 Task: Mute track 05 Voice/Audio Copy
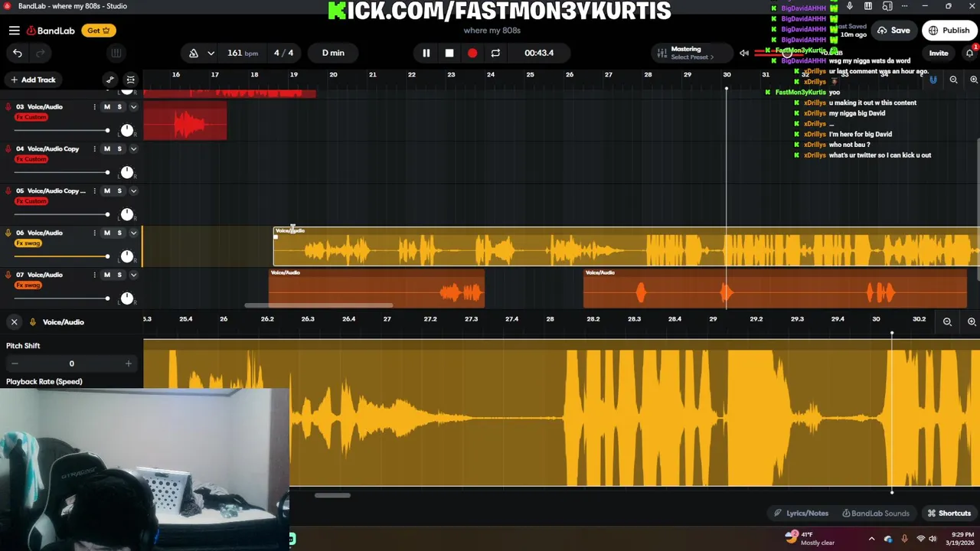(x=107, y=191)
